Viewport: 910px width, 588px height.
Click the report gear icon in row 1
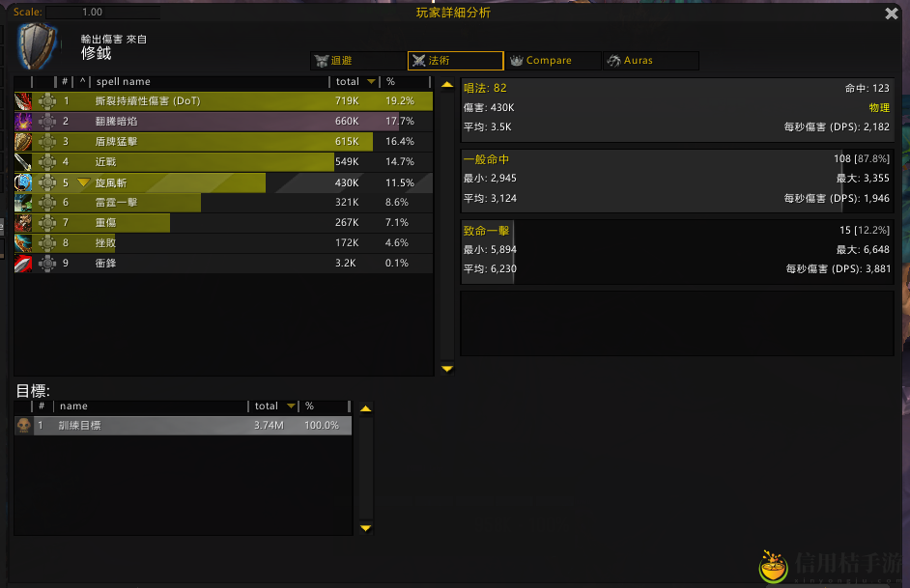[x=47, y=101]
